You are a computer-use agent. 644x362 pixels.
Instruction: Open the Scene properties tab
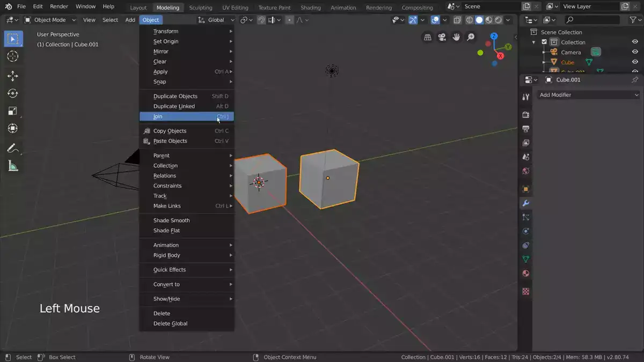526,157
